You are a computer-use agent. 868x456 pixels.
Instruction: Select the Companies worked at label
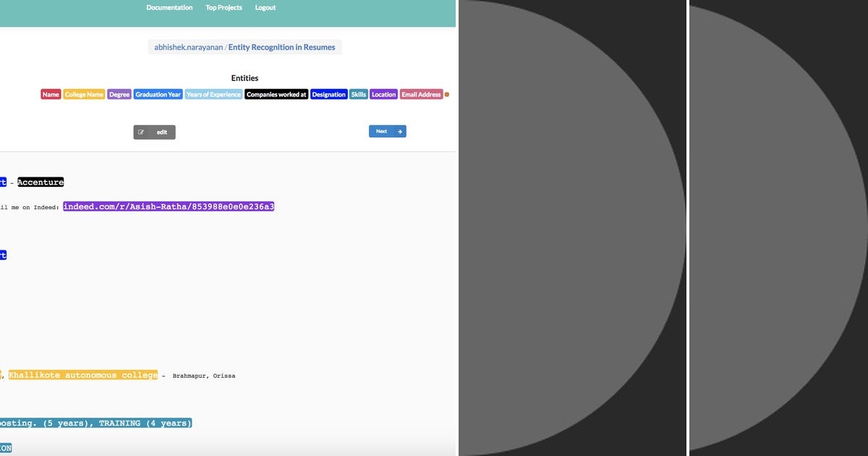(276, 94)
